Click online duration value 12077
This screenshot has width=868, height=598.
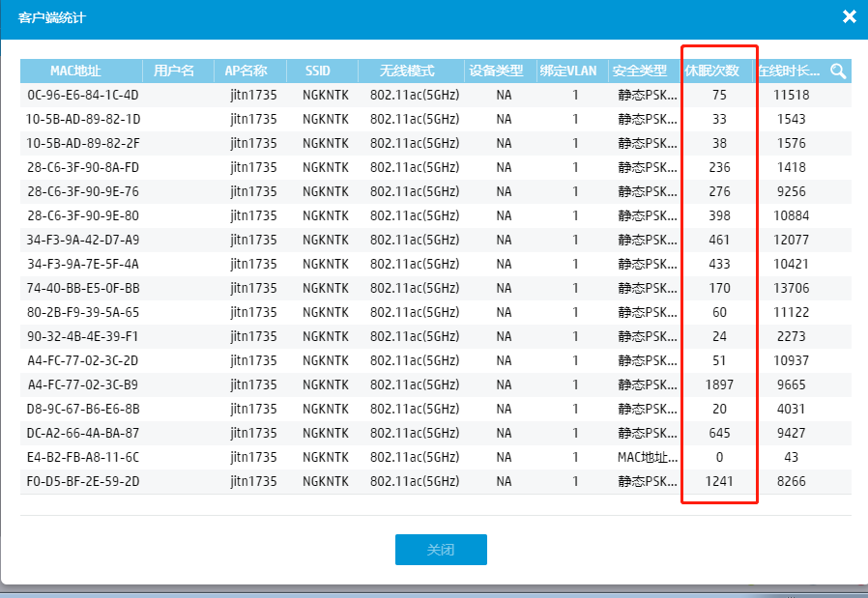791,241
